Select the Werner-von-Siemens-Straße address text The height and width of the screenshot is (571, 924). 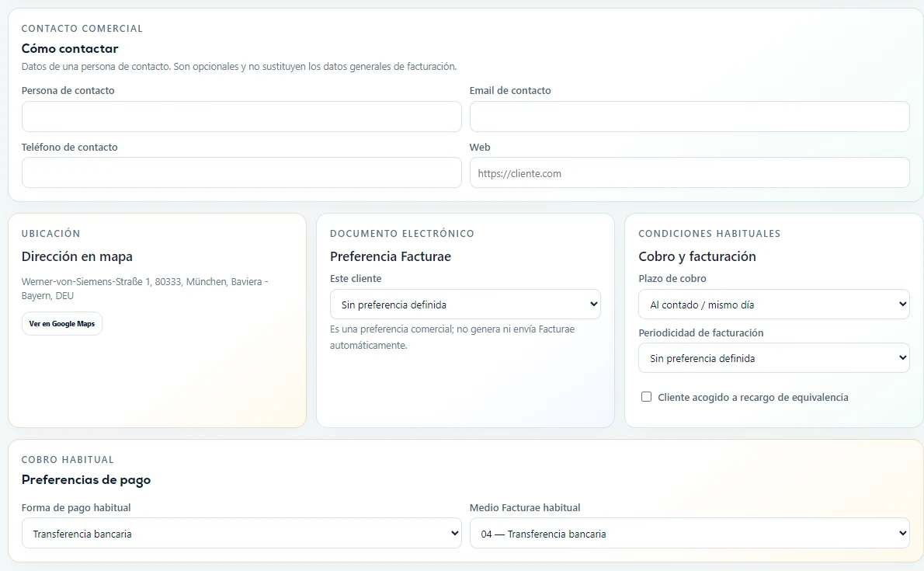click(145, 288)
